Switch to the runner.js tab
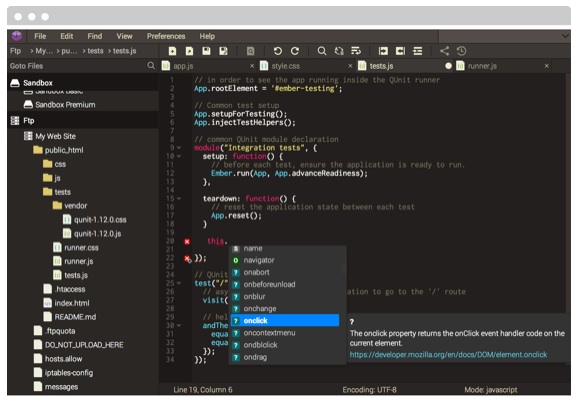 503,66
